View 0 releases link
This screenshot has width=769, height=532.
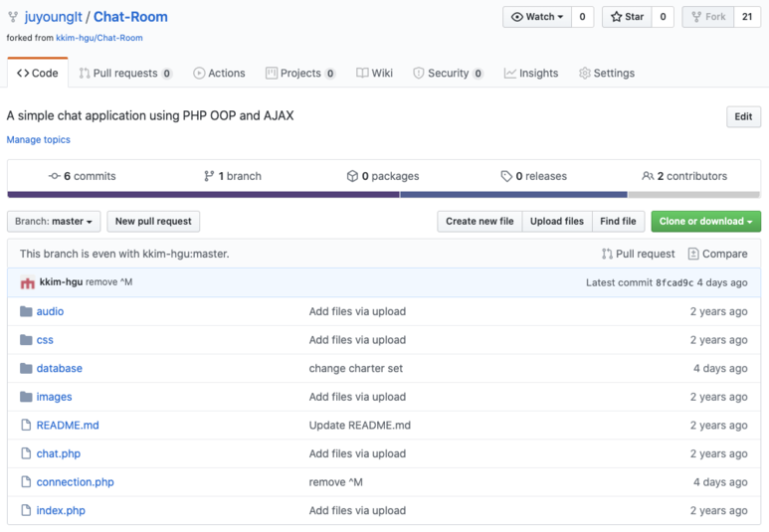(x=533, y=176)
